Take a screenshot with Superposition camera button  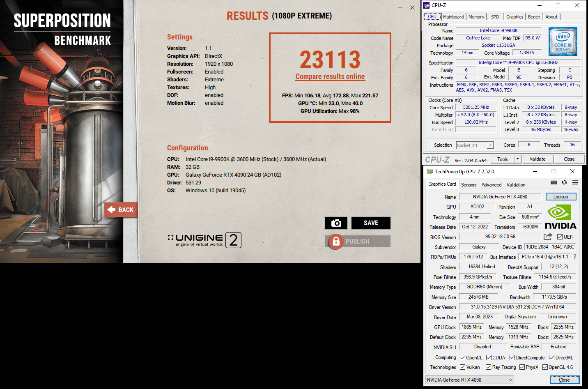336,223
